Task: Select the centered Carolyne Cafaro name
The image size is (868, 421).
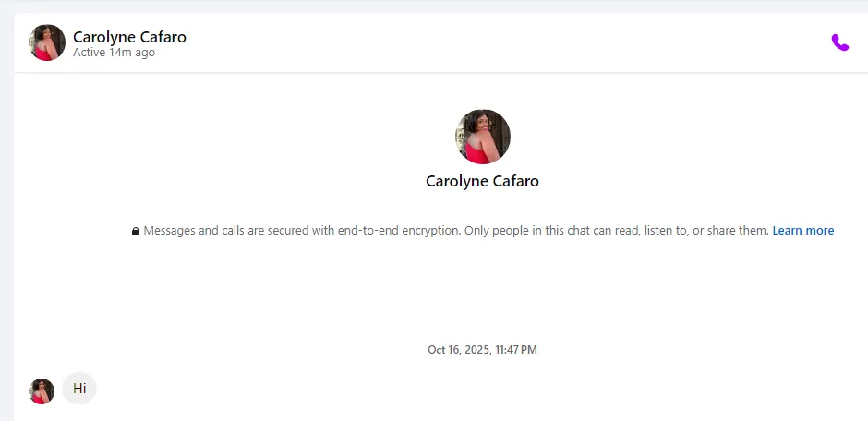Action: tap(482, 181)
